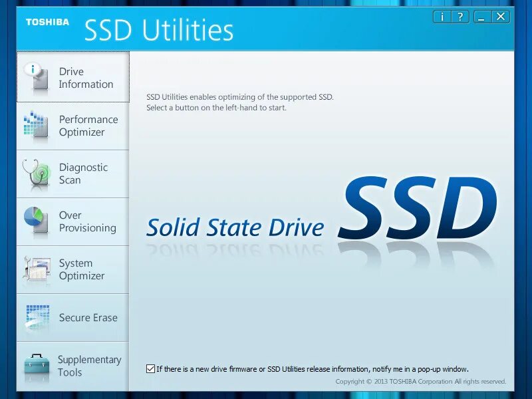Click the 'Select a button on the left-hand' text
This screenshot has width=532, height=399.
coord(217,108)
